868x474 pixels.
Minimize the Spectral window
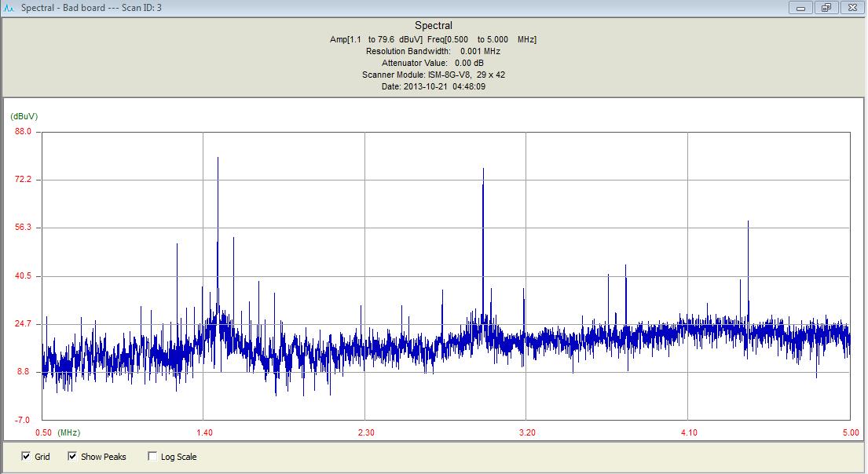(802, 8)
